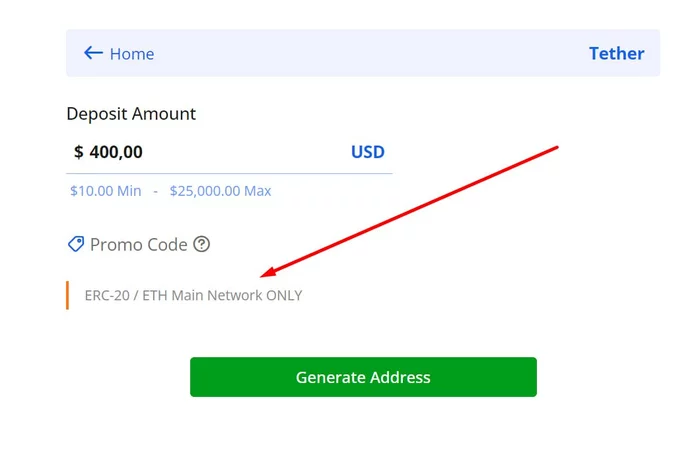Expand the Promo Code section
Screen dimensions: 700x469
(x=138, y=244)
